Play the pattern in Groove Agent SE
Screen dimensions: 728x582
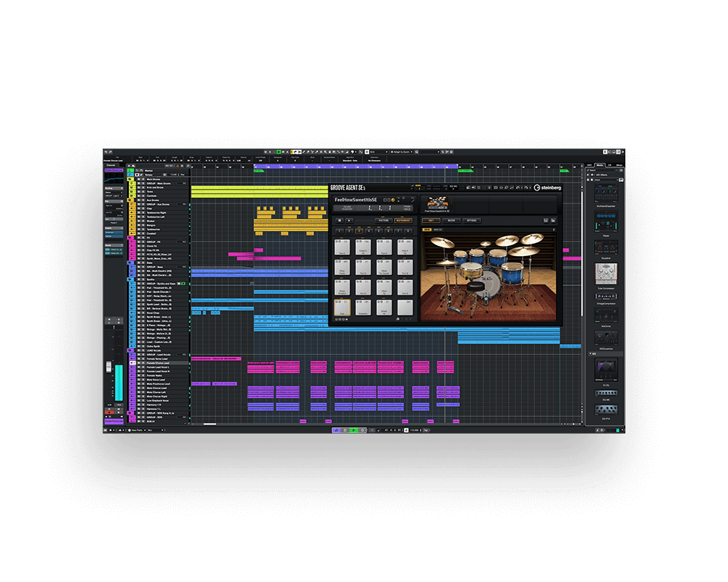(x=349, y=220)
